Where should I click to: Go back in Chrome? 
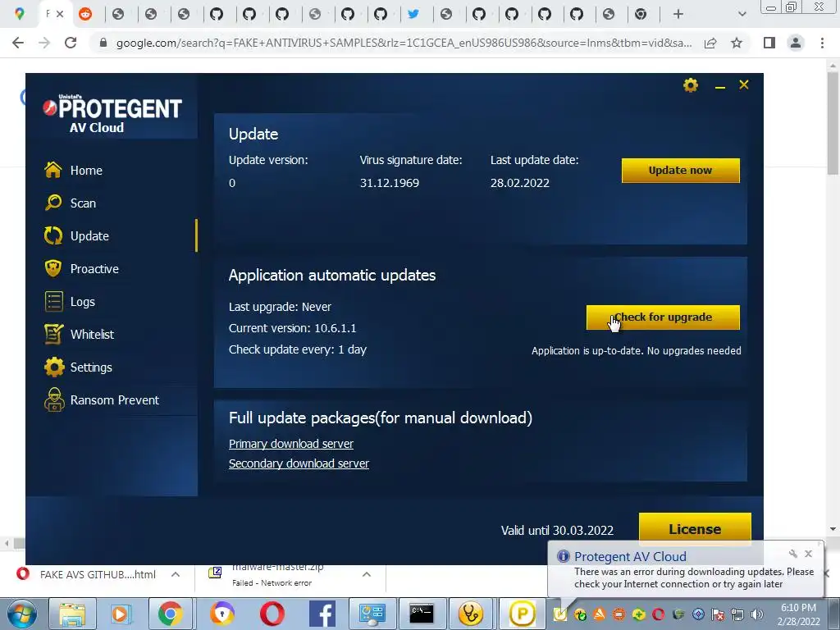18,43
